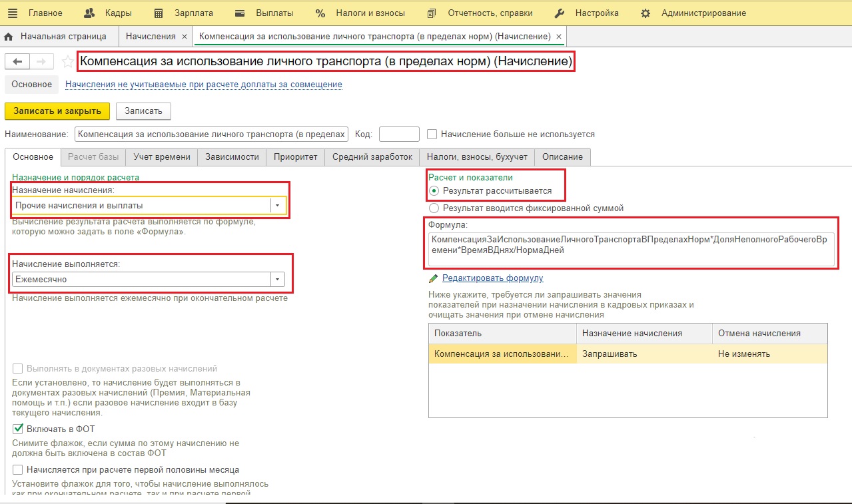Click the Отмена начисления column header
Viewport: 852px width, 504px height.
pos(770,333)
